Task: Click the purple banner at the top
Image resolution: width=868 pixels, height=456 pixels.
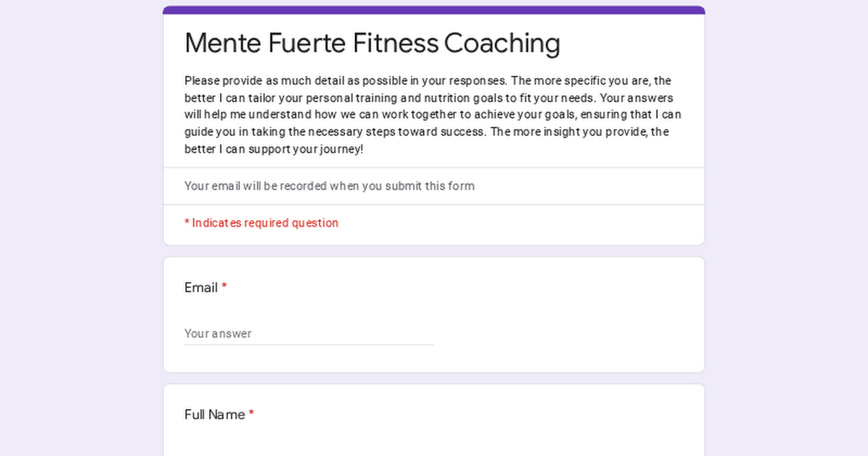Action: pos(434,9)
